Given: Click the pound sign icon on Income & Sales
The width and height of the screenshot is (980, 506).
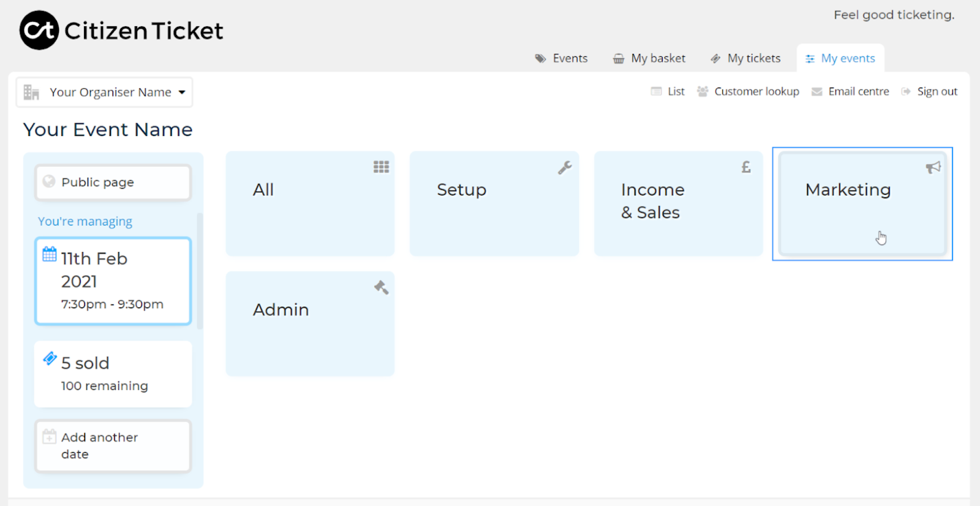Looking at the screenshot, I should pos(746,167).
